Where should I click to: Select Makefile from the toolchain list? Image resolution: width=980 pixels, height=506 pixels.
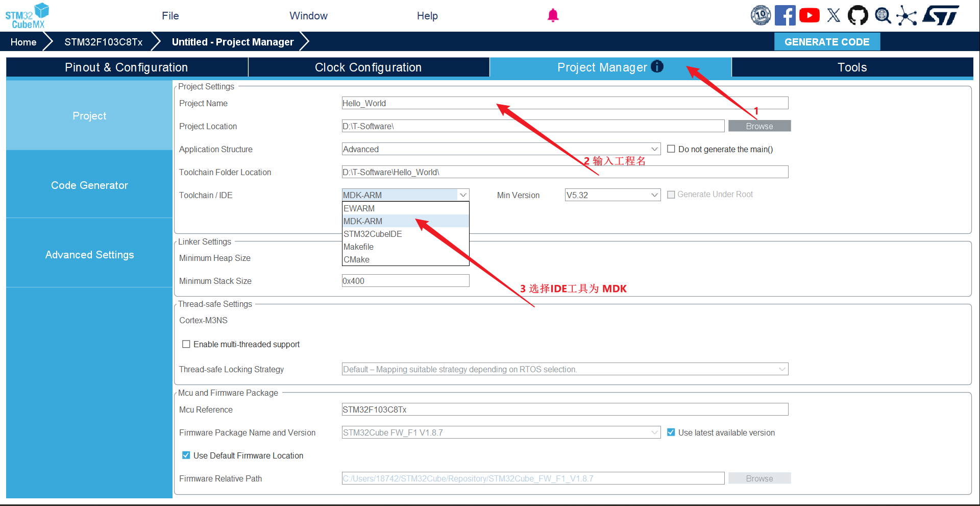(x=405, y=247)
